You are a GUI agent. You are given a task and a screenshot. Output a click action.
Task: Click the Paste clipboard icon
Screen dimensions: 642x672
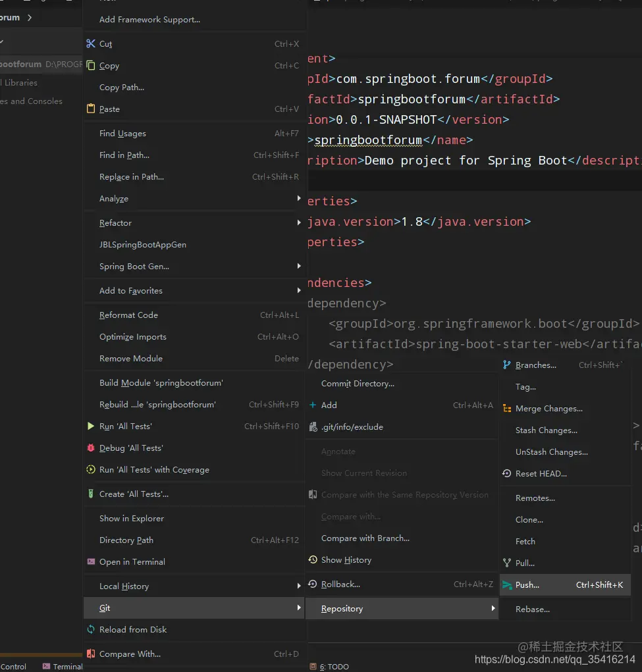point(90,109)
